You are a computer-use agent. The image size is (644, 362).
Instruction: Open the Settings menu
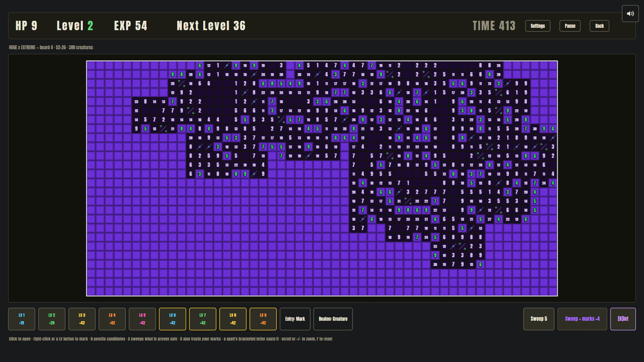[538, 26]
